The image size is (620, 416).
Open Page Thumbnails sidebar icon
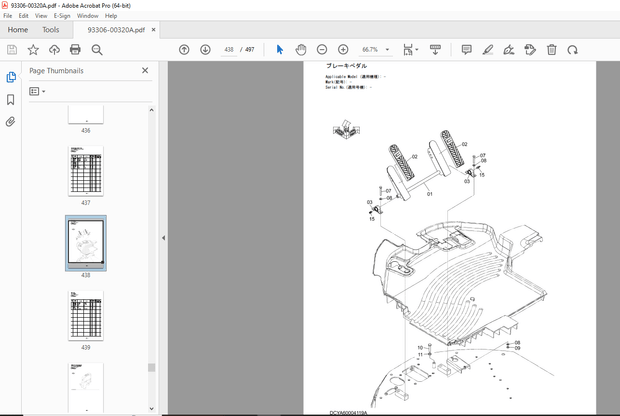click(x=11, y=77)
